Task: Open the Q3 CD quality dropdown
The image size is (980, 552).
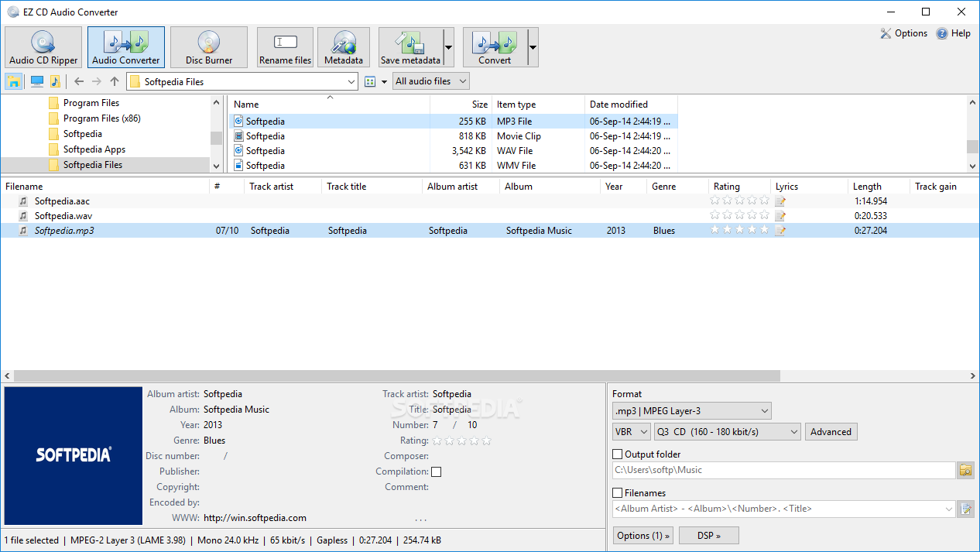Action: coord(728,432)
